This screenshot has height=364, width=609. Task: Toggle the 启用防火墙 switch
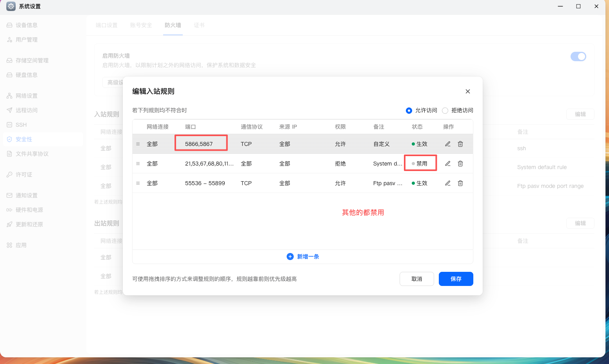tap(578, 56)
